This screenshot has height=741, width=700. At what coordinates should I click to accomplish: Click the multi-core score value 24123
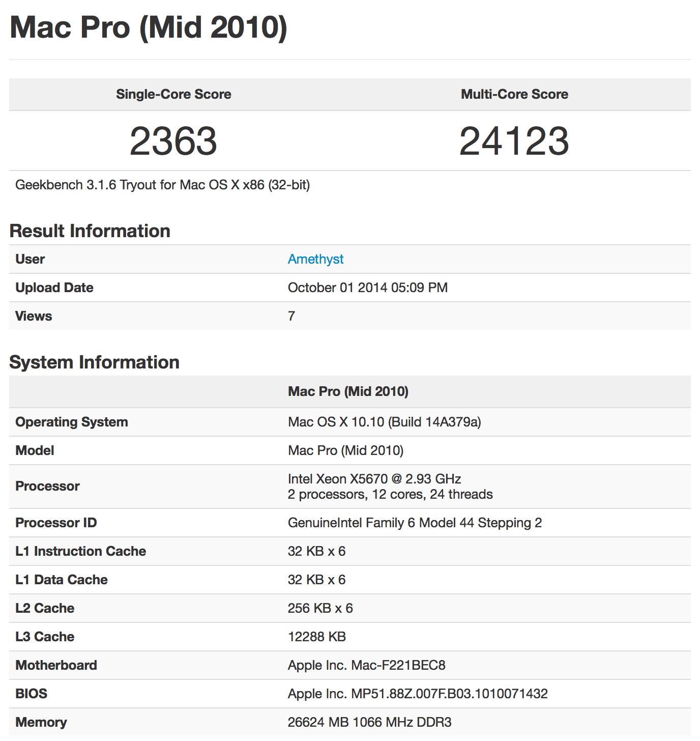[x=514, y=141]
